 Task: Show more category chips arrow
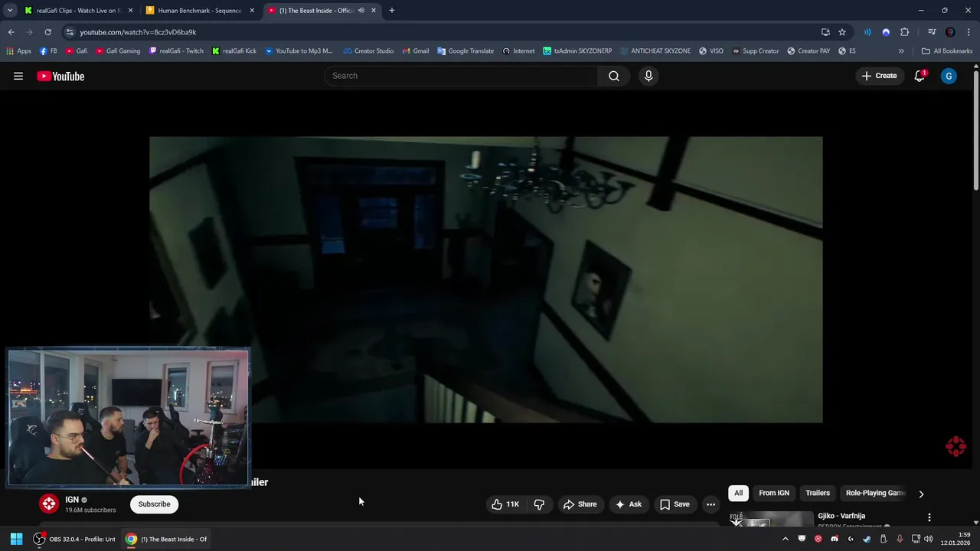point(921,494)
